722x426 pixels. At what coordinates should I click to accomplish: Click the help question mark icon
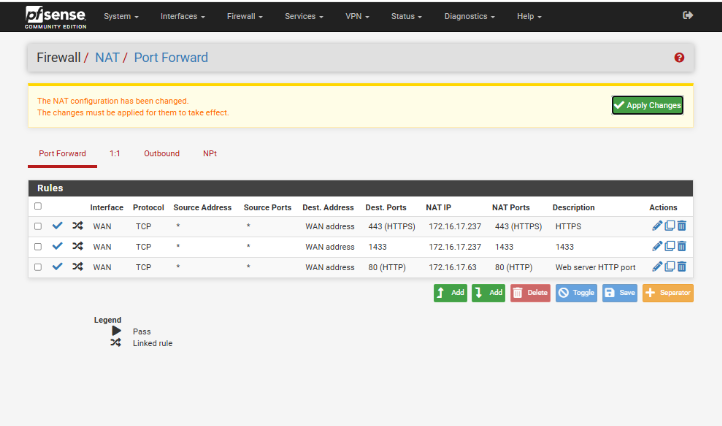tap(680, 58)
